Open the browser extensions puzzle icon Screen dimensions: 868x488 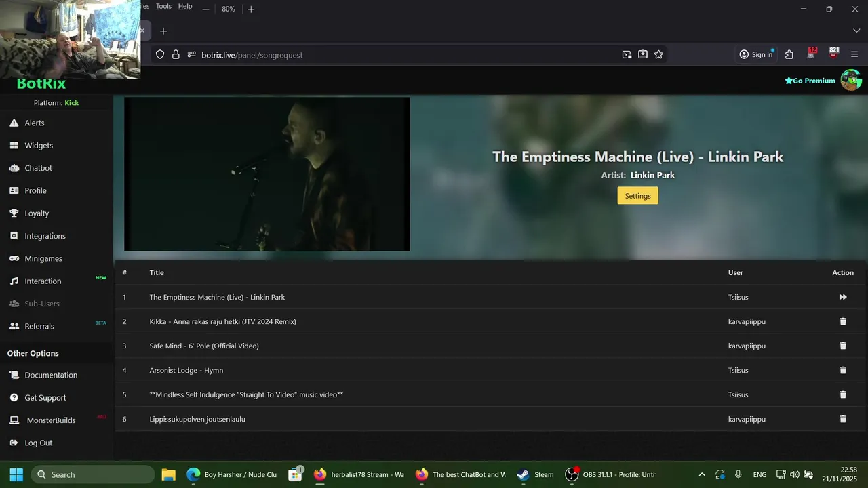coord(789,55)
